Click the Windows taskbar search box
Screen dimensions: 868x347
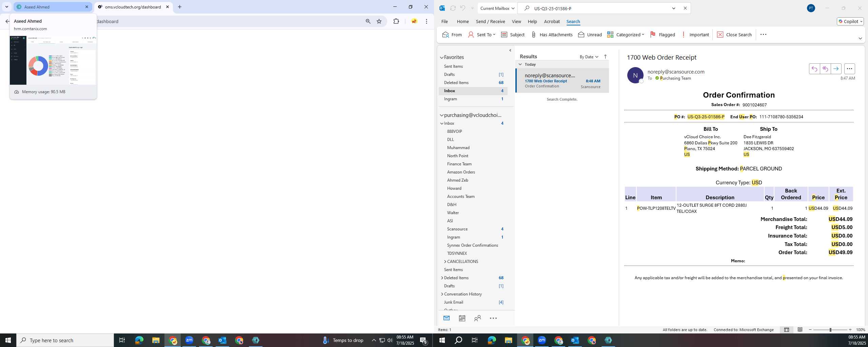click(x=65, y=340)
